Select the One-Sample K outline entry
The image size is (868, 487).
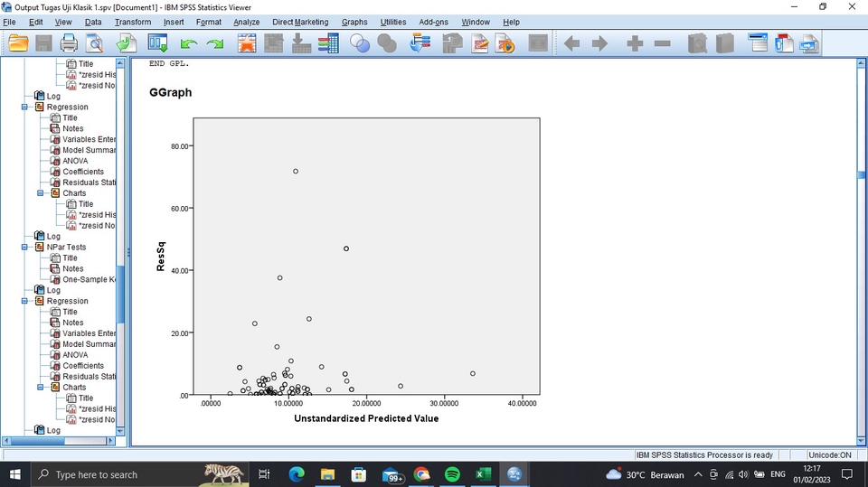pyautogui.click(x=89, y=279)
